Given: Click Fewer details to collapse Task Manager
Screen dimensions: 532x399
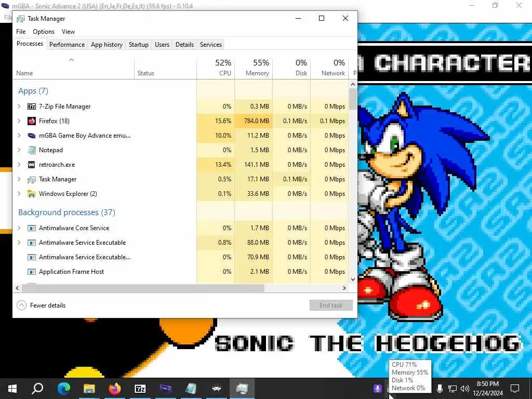Looking at the screenshot, I should tap(41, 305).
